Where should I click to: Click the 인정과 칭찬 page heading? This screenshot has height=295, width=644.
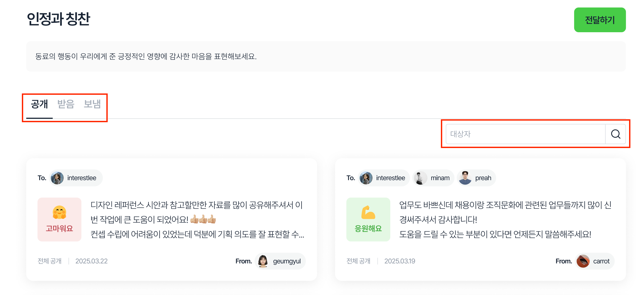59,19
